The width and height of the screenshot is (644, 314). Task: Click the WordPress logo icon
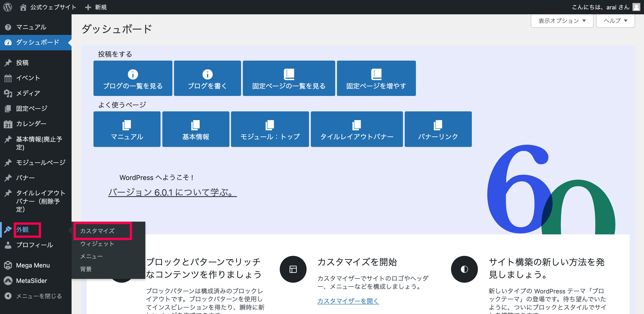click(8, 7)
